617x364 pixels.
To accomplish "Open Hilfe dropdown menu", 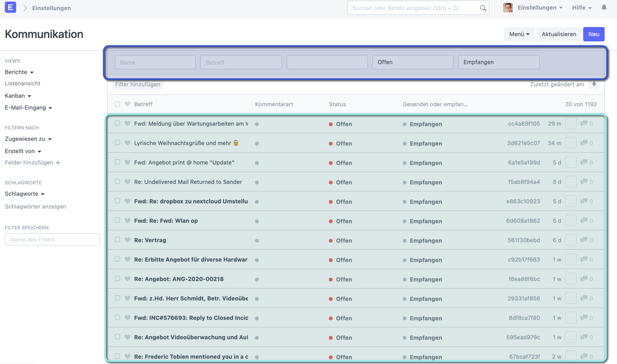I will [x=581, y=8].
